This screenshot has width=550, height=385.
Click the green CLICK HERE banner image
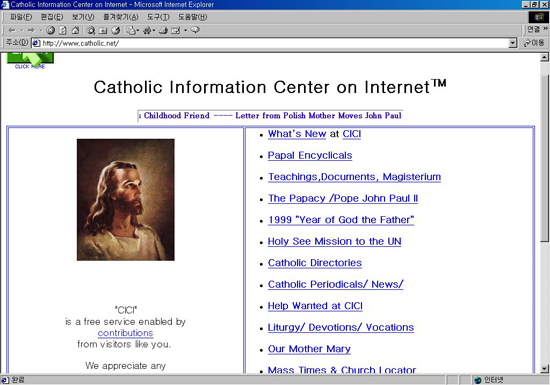(x=30, y=61)
